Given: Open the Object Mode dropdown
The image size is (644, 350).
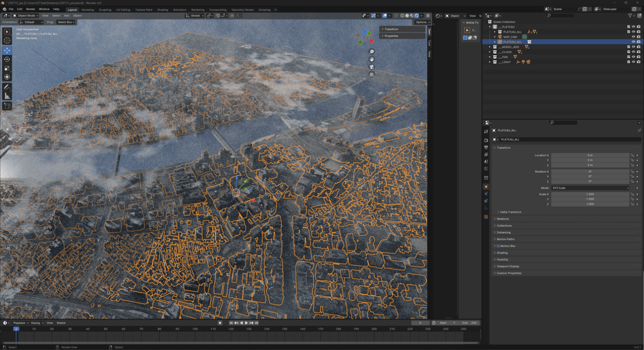Looking at the screenshot, I should point(25,16).
